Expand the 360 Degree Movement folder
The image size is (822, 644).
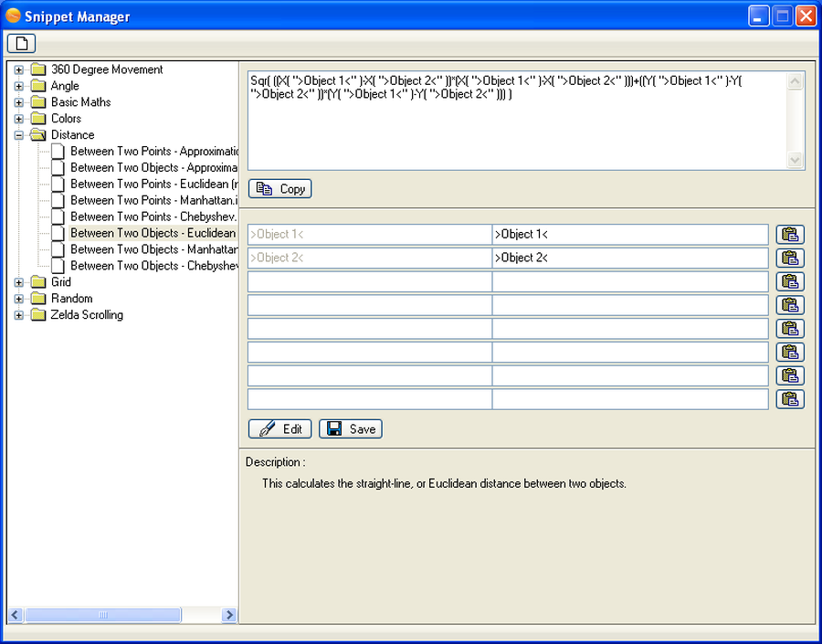pyautogui.click(x=19, y=69)
